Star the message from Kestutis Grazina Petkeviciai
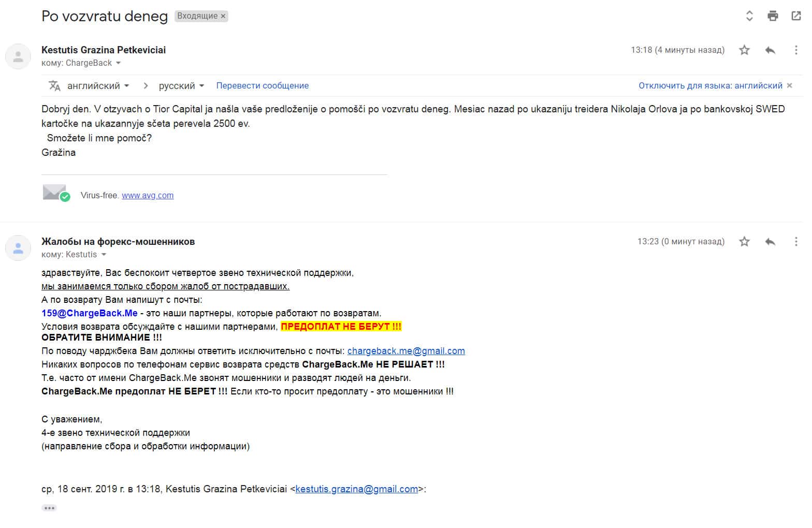The width and height of the screenshot is (812, 528). (x=744, y=50)
